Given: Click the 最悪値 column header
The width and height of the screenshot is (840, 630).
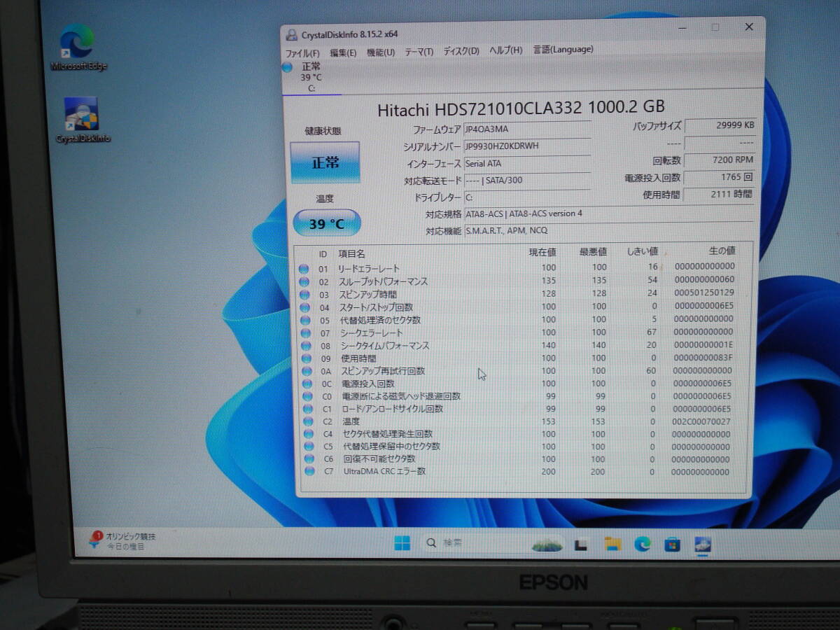Looking at the screenshot, I should point(593,251).
